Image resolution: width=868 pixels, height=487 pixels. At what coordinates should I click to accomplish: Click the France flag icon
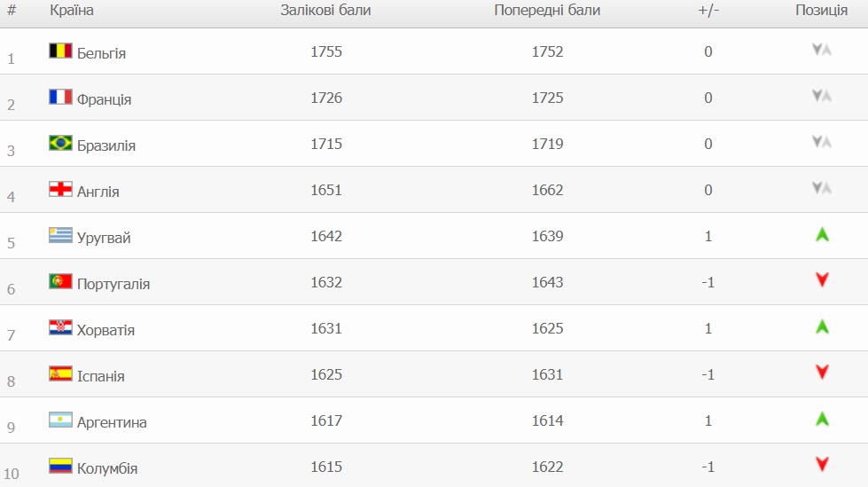(60, 97)
